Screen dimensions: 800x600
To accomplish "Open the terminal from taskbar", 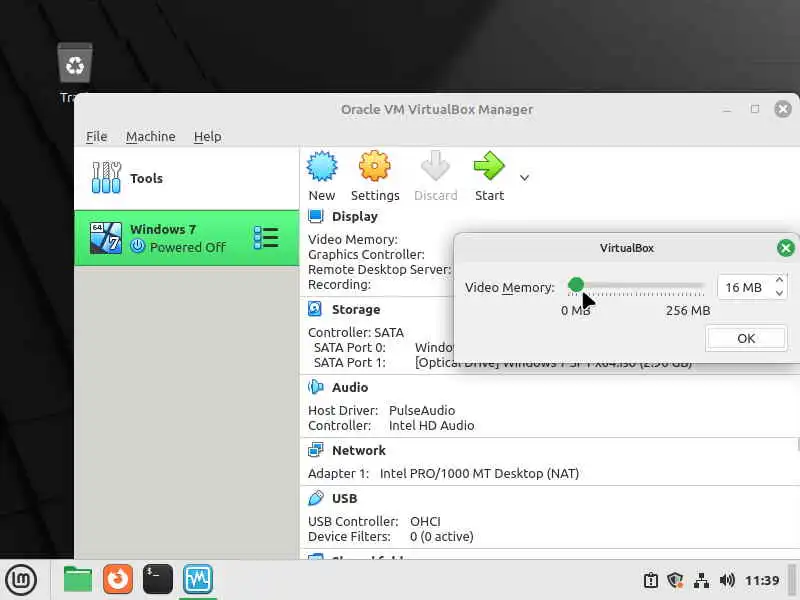I will pyautogui.click(x=158, y=580).
